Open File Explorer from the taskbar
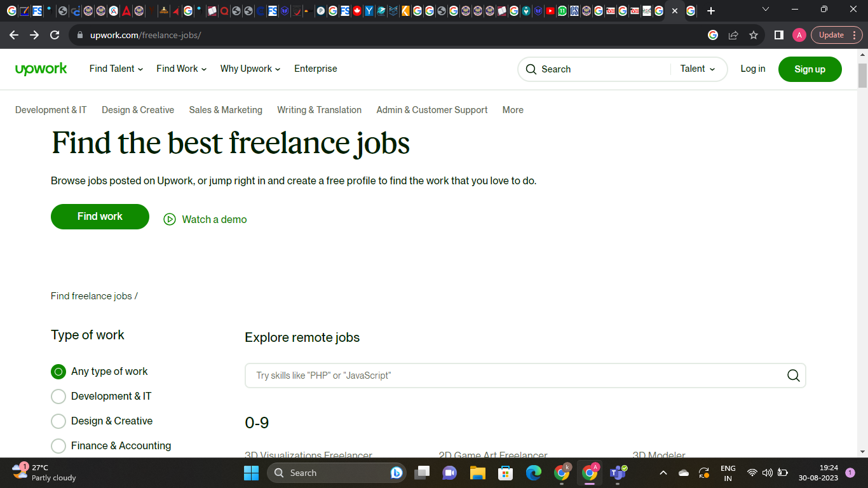Viewport: 868px width, 488px height. (477, 473)
